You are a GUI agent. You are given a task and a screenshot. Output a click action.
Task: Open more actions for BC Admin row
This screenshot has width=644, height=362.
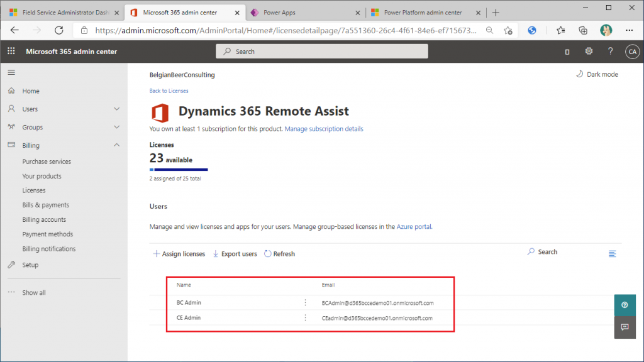click(x=305, y=302)
